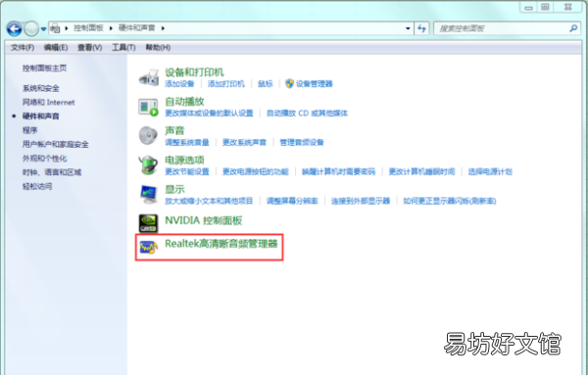Click 更改计算机睡眠时间 link
The height and width of the screenshot is (375, 588).
(x=421, y=171)
